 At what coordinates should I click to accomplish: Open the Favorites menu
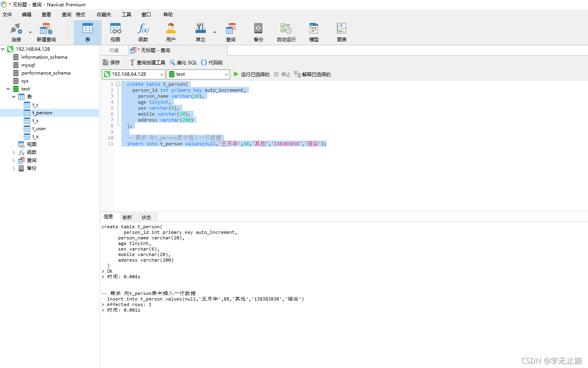click(104, 15)
